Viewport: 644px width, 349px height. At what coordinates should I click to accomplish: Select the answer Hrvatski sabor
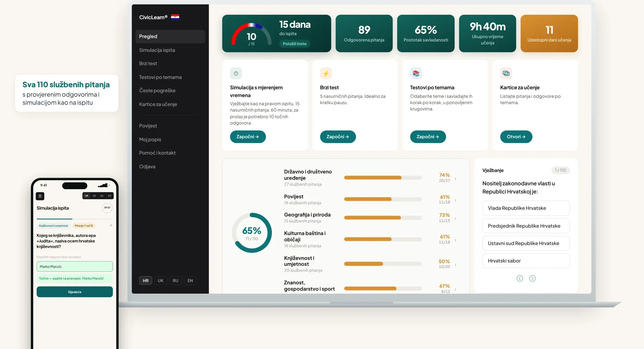tap(526, 261)
